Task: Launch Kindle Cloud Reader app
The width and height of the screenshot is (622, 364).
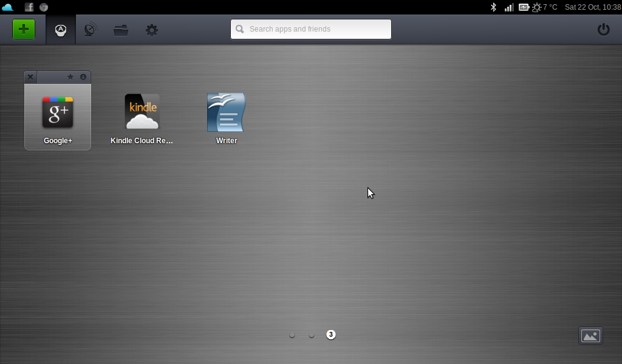Action: [x=142, y=112]
